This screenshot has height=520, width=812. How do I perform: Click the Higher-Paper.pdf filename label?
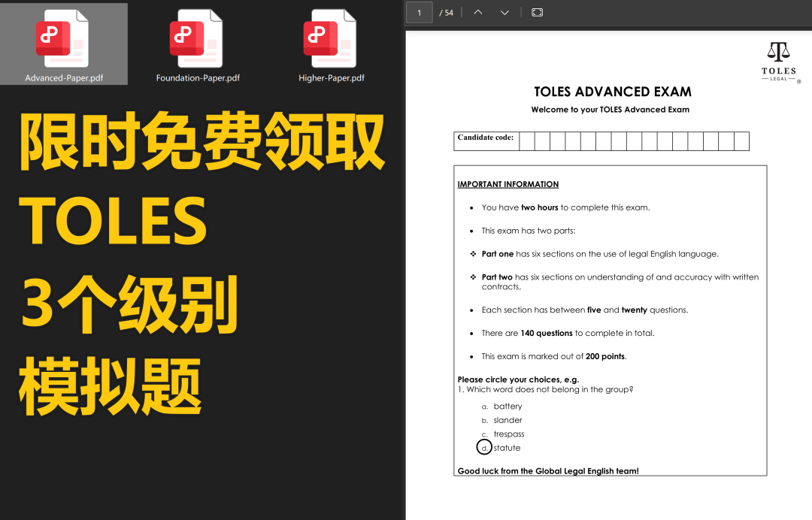click(332, 78)
